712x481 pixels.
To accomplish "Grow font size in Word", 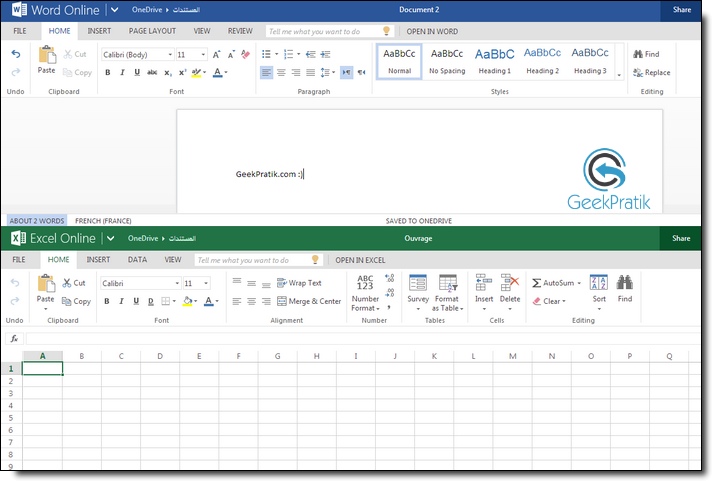I will point(217,55).
